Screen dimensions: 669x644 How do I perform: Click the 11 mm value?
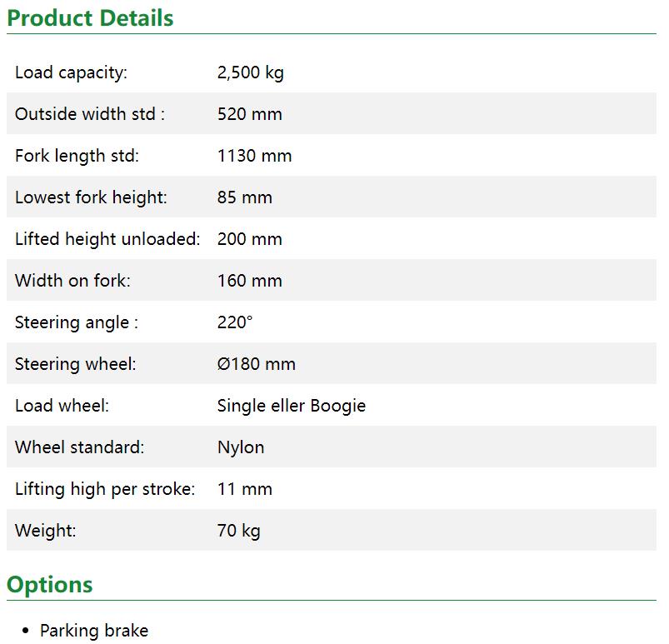[x=244, y=489]
